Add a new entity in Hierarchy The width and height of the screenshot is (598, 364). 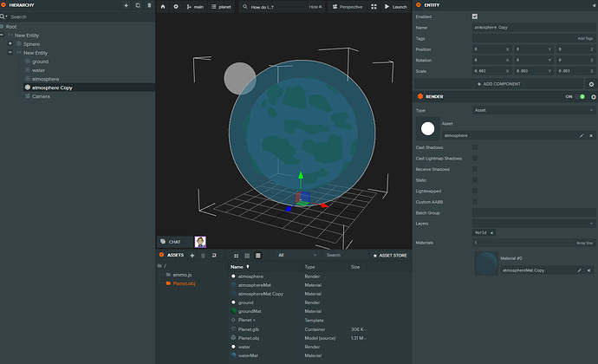[x=126, y=5]
